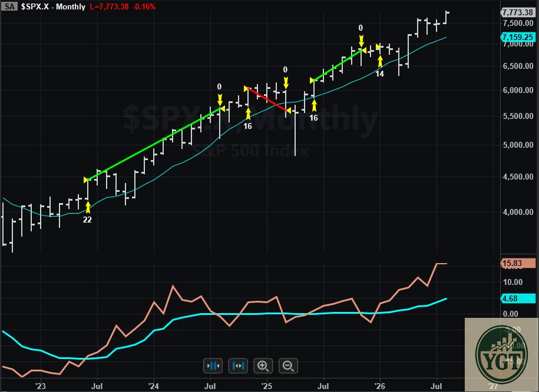Click the 14 signal count label
The height and width of the screenshot is (392, 539).
(x=379, y=74)
